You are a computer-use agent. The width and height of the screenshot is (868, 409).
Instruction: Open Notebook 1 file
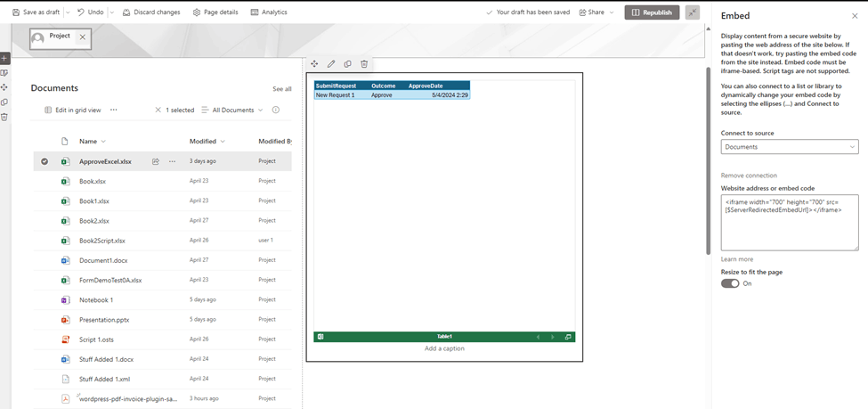(96, 299)
